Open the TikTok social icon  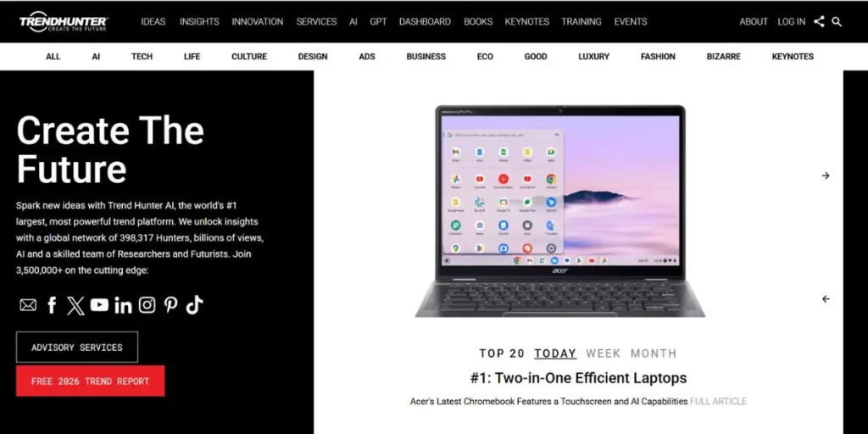[x=194, y=305]
